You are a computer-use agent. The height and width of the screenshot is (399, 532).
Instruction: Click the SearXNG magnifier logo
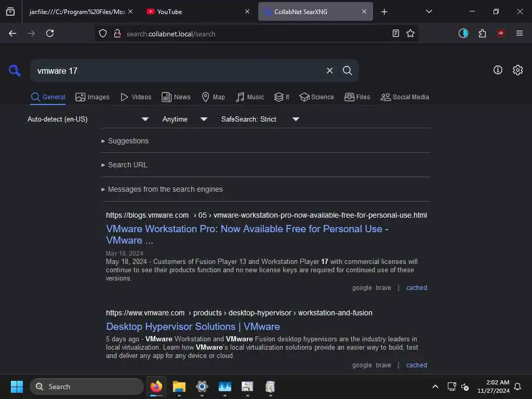(x=15, y=71)
